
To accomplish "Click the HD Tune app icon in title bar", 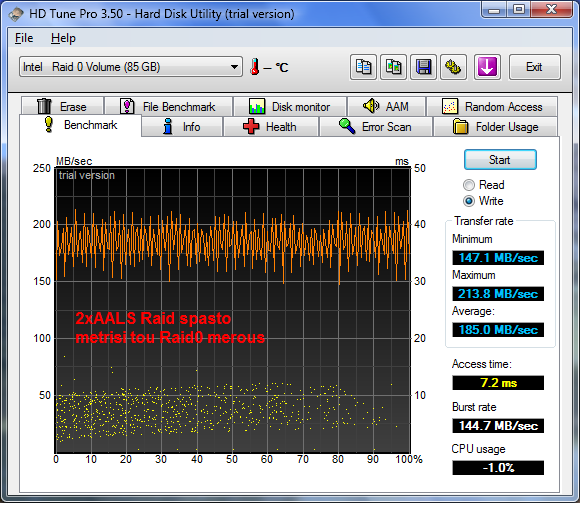I will coord(16,14).
